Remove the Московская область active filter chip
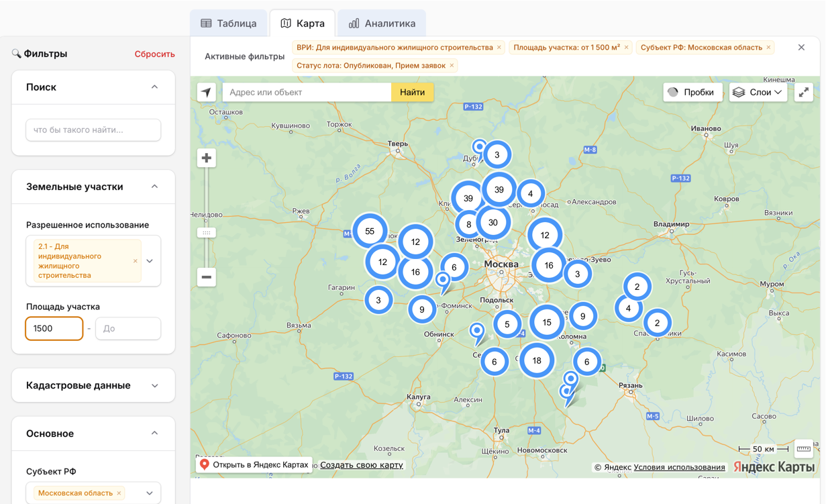This screenshot has width=826, height=504. [769, 48]
